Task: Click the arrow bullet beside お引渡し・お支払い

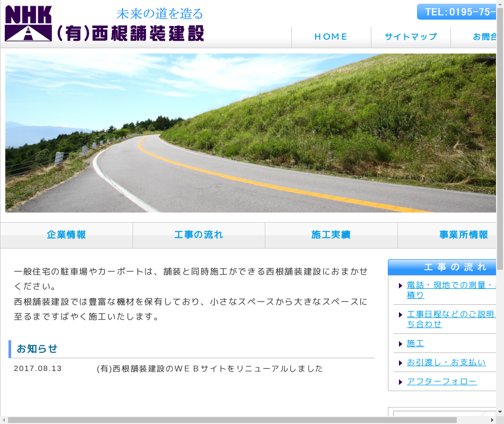Action: 401,363
